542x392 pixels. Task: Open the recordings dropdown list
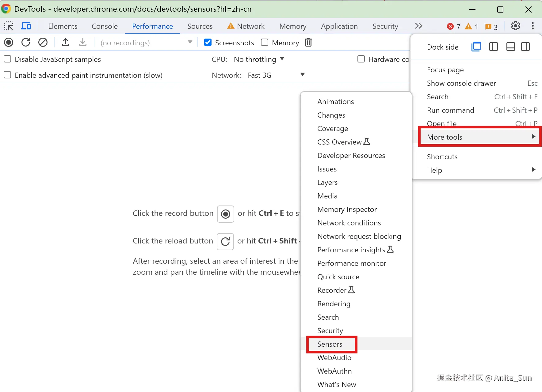click(x=147, y=43)
